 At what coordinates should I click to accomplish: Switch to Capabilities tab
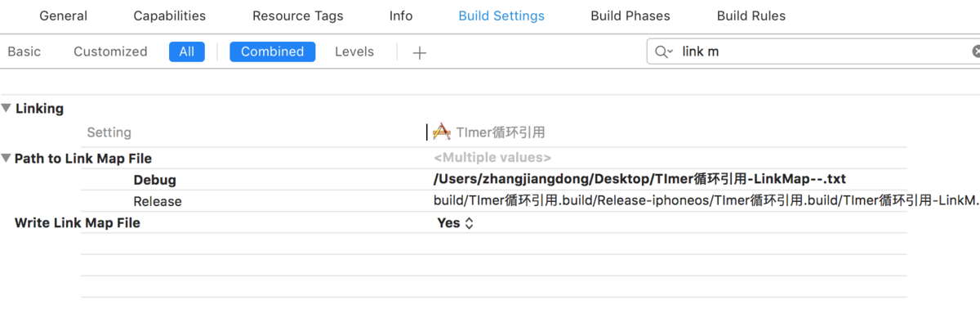[x=170, y=16]
